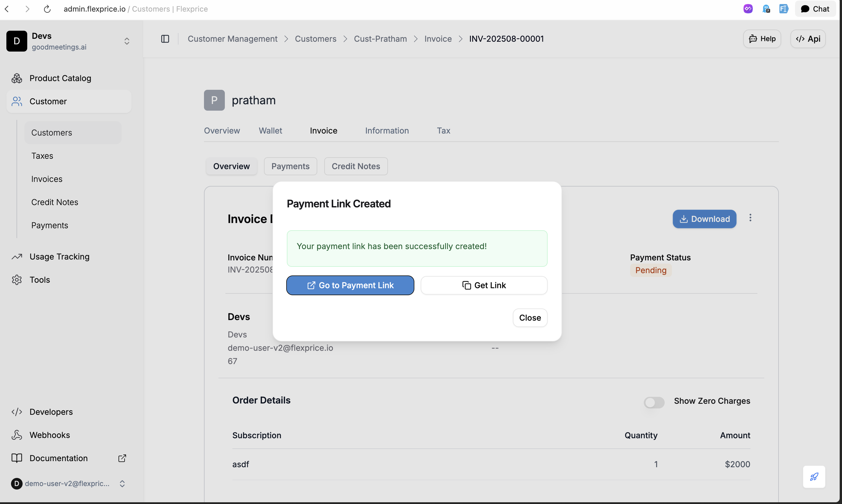Open Documentation external link
The width and height of the screenshot is (842, 504).
59,458
